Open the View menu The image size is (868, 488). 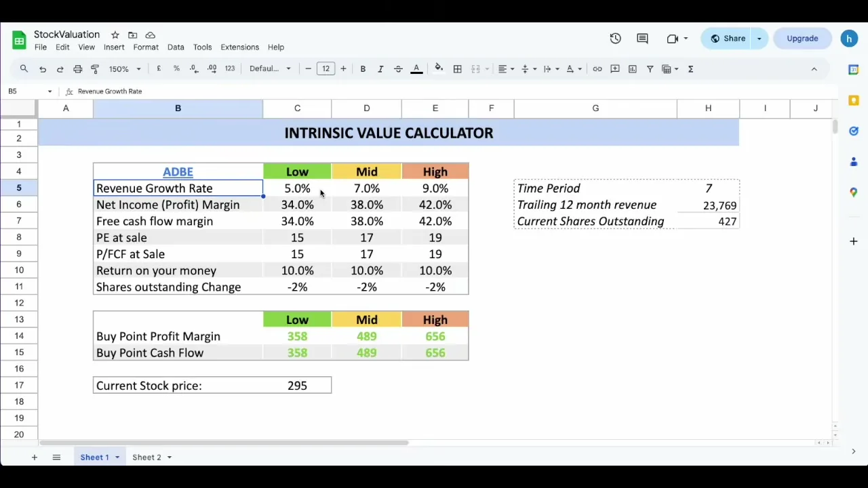point(86,47)
